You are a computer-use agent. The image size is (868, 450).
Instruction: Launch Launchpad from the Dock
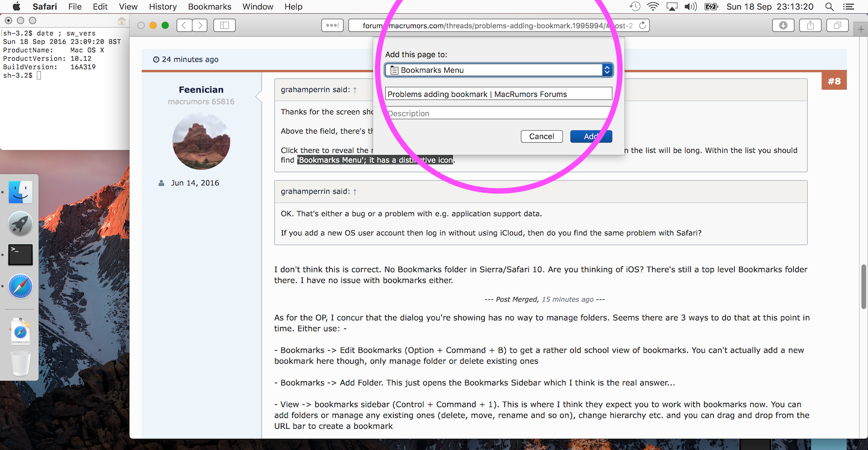pyautogui.click(x=20, y=224)
